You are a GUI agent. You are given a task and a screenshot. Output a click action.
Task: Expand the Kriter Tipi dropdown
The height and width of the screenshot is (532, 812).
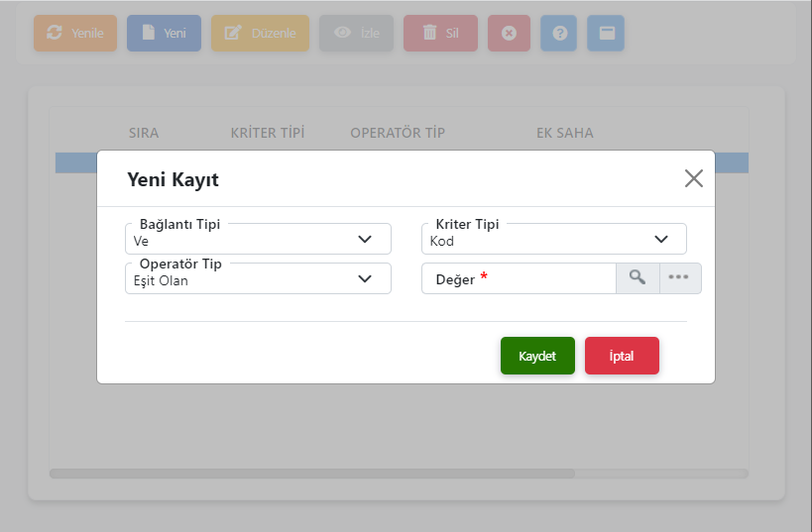click(x=553, y=240)
